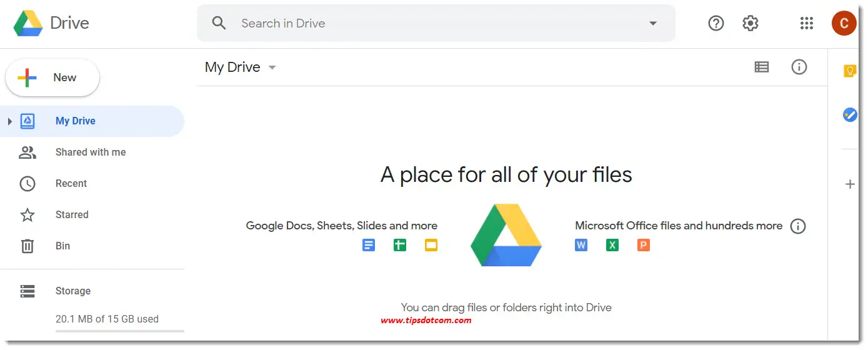868x350 pixels.
Task: Open the Recent files section
Action: [71, 183]
